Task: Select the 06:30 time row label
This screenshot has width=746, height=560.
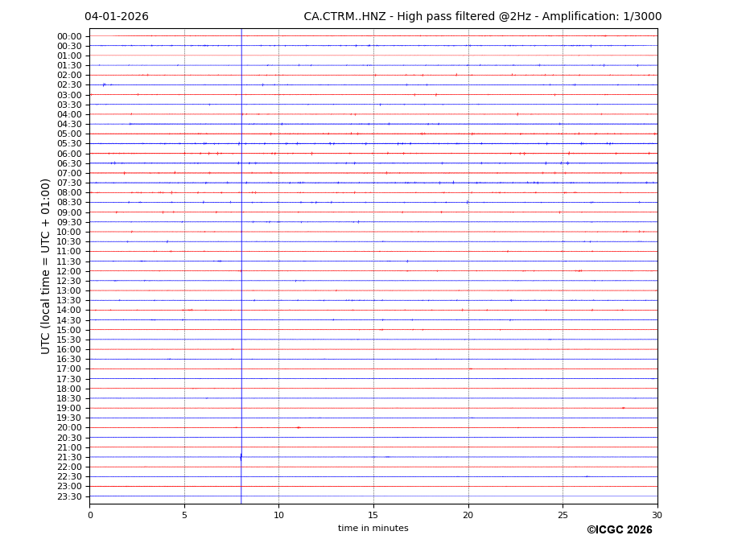Action: coord(68,163)
